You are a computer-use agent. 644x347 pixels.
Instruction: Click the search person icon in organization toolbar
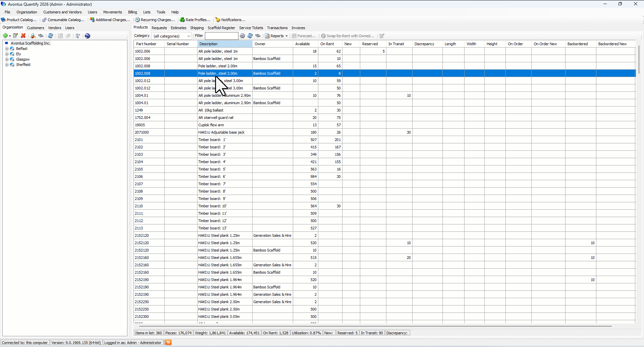click(33, 36)
